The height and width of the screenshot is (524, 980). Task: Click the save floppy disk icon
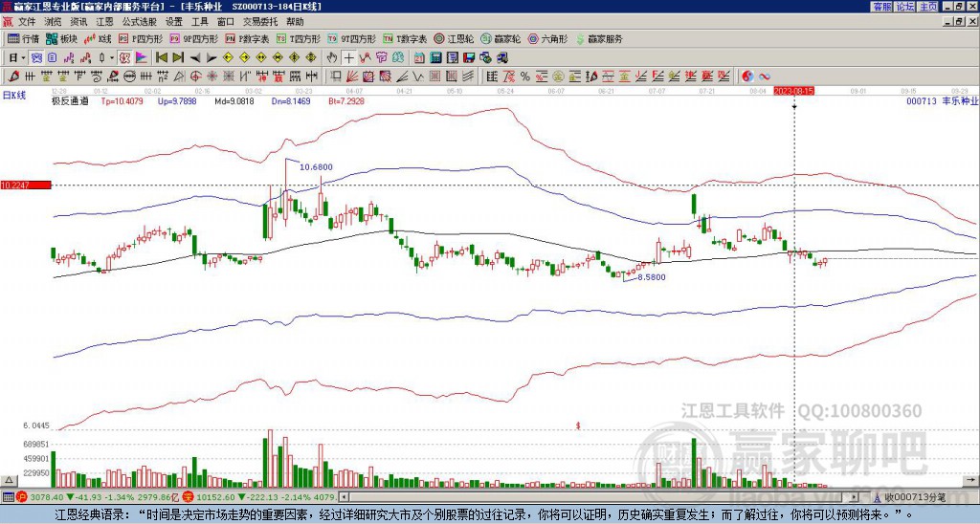pyautogui.click(x=469, y=57)
